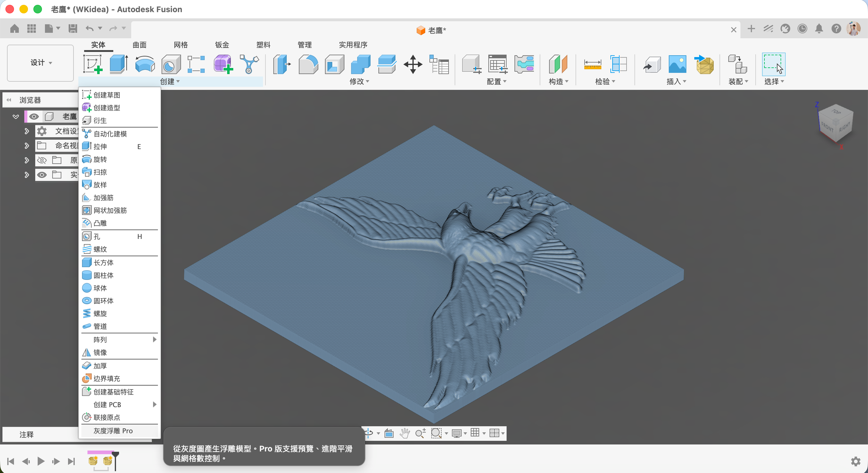Collapse the 老鹰 root node

15,117
